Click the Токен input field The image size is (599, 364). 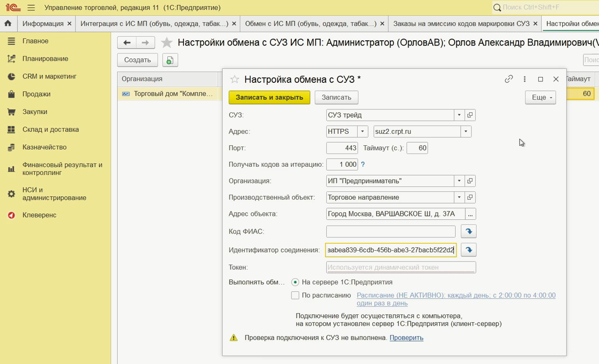coord(401,267)
